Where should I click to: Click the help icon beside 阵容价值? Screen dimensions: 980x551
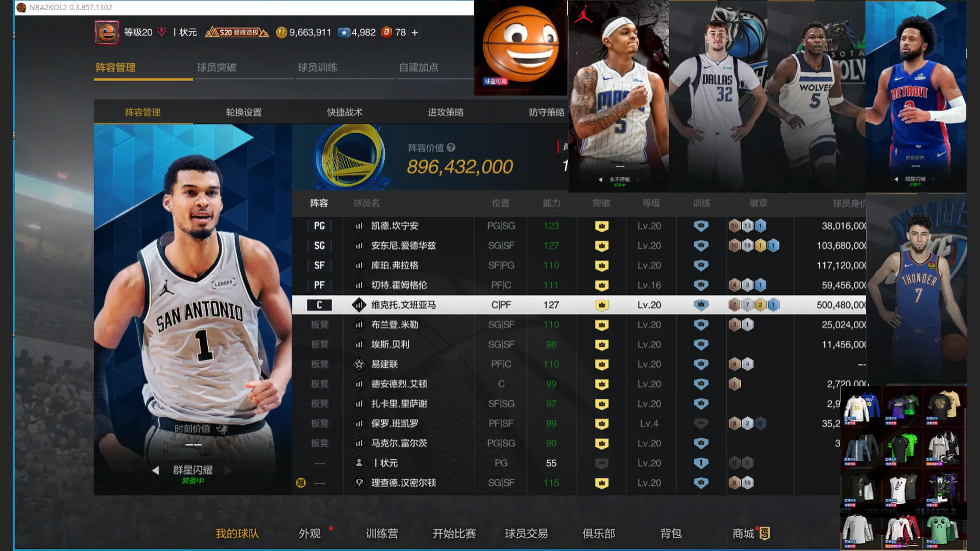[x=451, y=148]
